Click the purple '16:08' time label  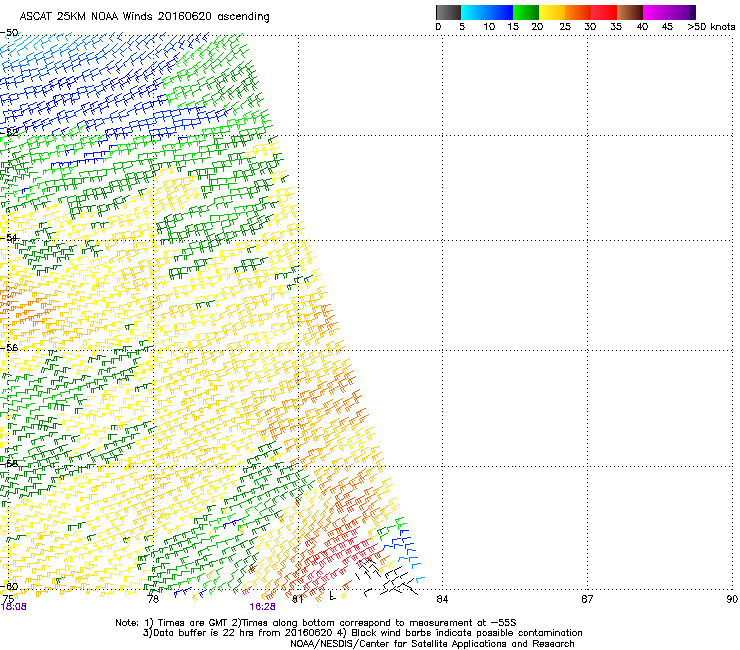(x=13, y=607)
